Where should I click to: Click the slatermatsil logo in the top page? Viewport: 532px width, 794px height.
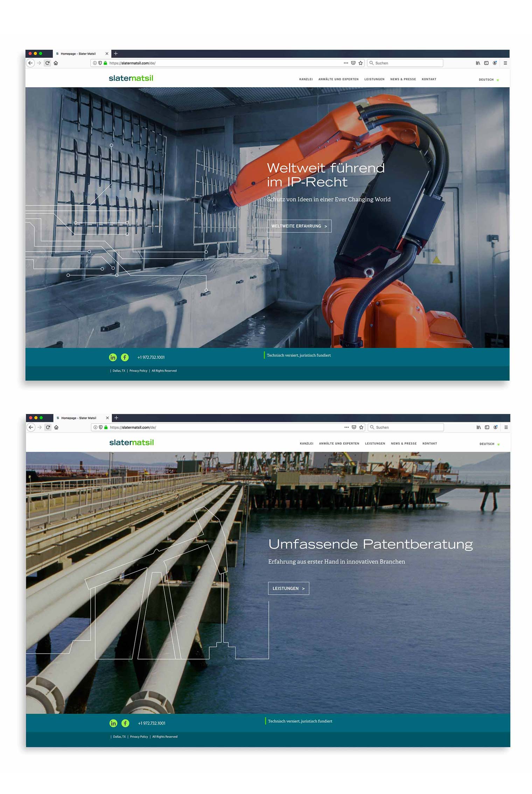tap(131, 78)
